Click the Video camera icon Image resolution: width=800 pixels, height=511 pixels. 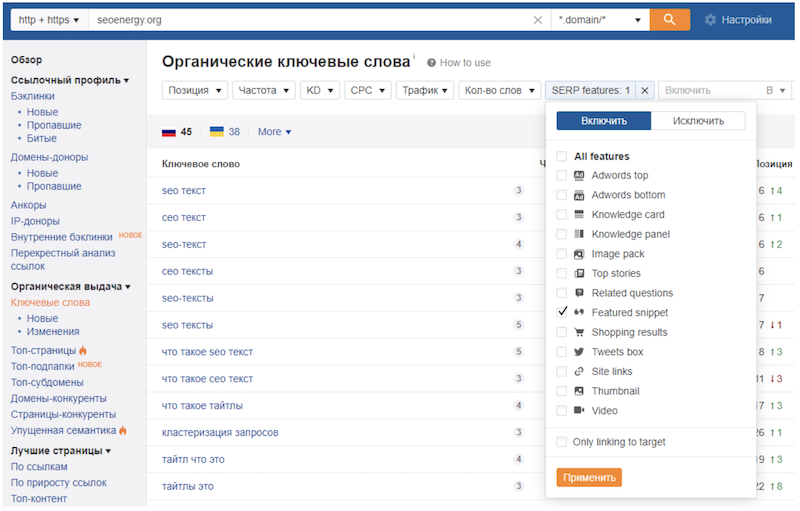click(x=579, y=410)
